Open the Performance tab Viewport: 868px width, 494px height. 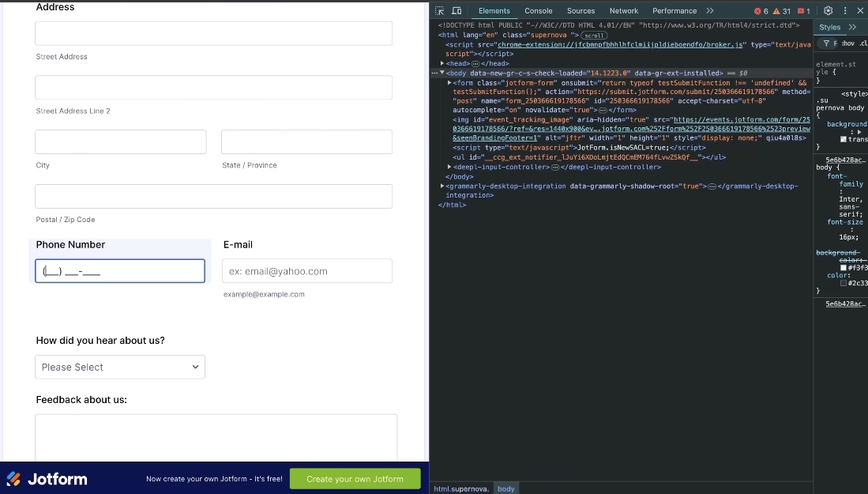pos(674,10)
